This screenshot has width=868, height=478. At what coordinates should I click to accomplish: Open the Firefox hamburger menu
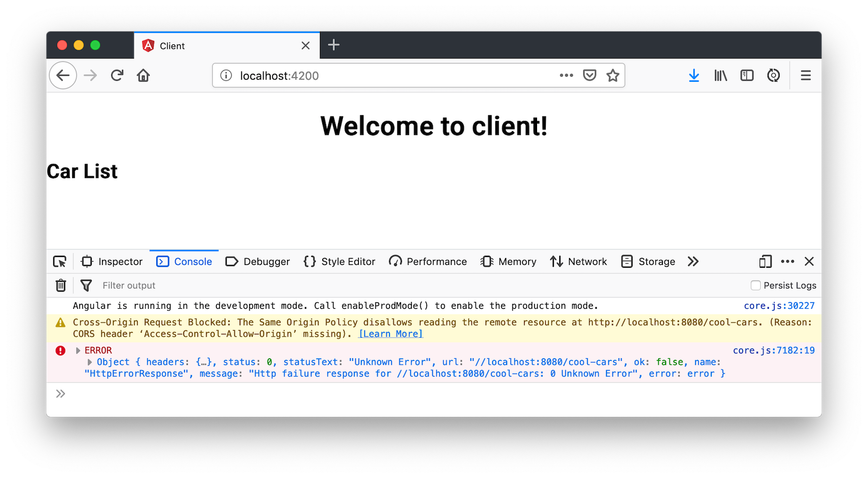(806, 76)
